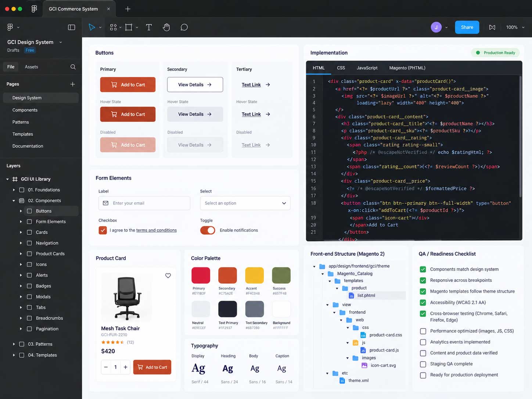Select the Text tool

coord(149,27)
